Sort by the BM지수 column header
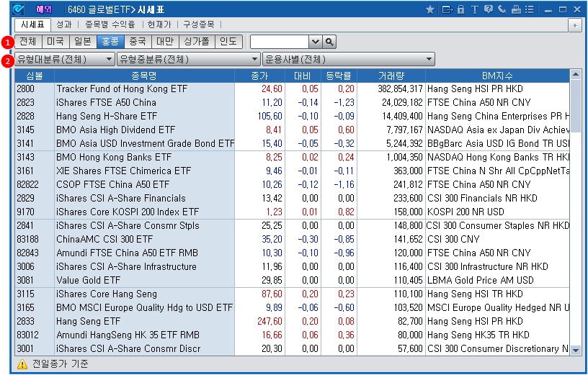 tap(497, 76)
